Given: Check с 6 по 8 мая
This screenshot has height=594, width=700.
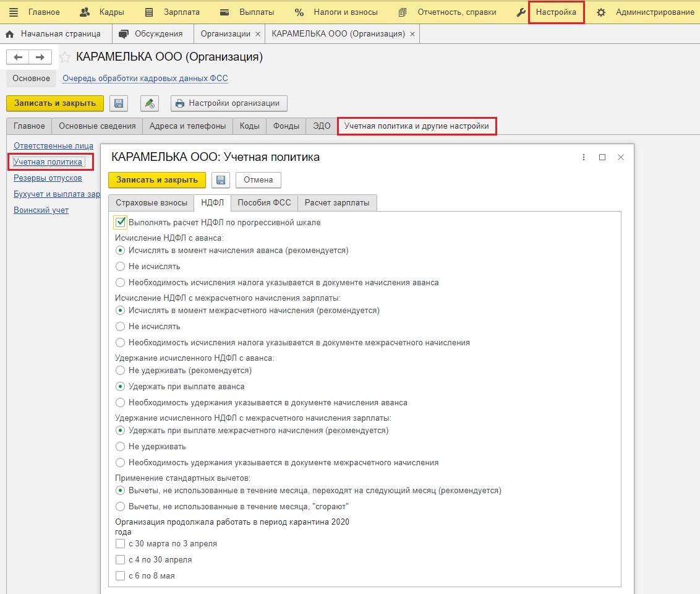Looking at the screenshot, I should (120, 575).
